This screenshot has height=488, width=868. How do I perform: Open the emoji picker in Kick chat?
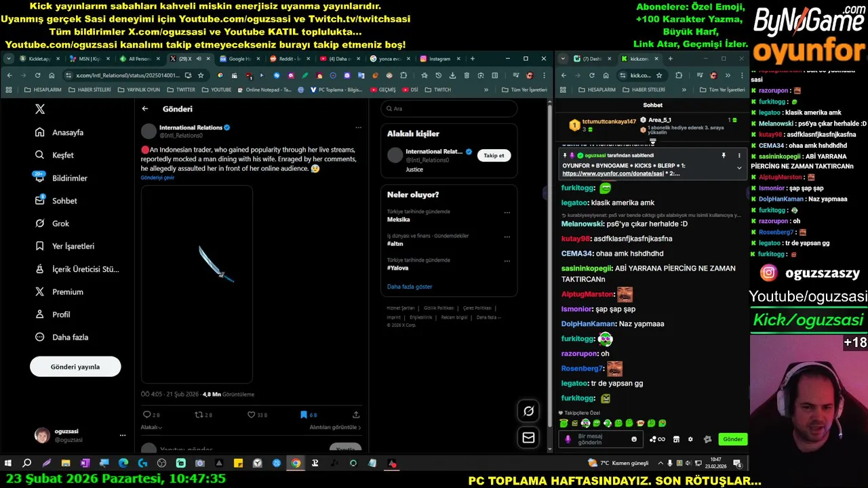pyautogui.click(x=634, y=439)
